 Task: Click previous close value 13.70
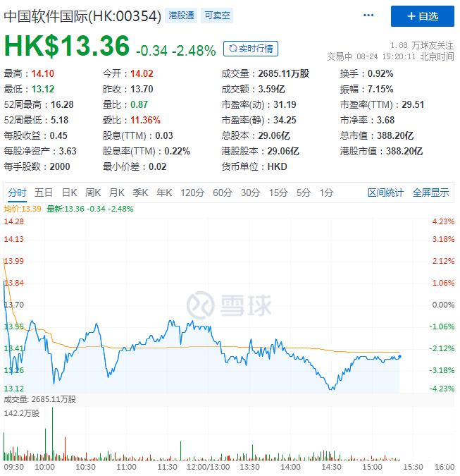tap(142, 89)
